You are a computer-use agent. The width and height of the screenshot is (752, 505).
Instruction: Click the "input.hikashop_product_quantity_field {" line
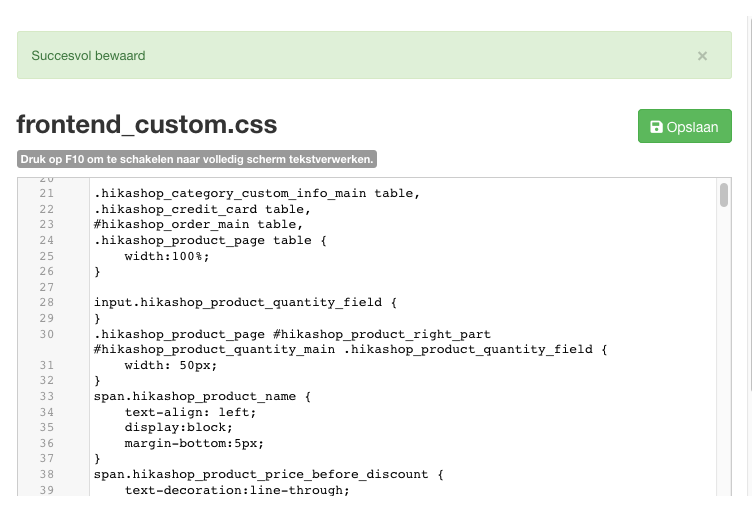[245, 302]
